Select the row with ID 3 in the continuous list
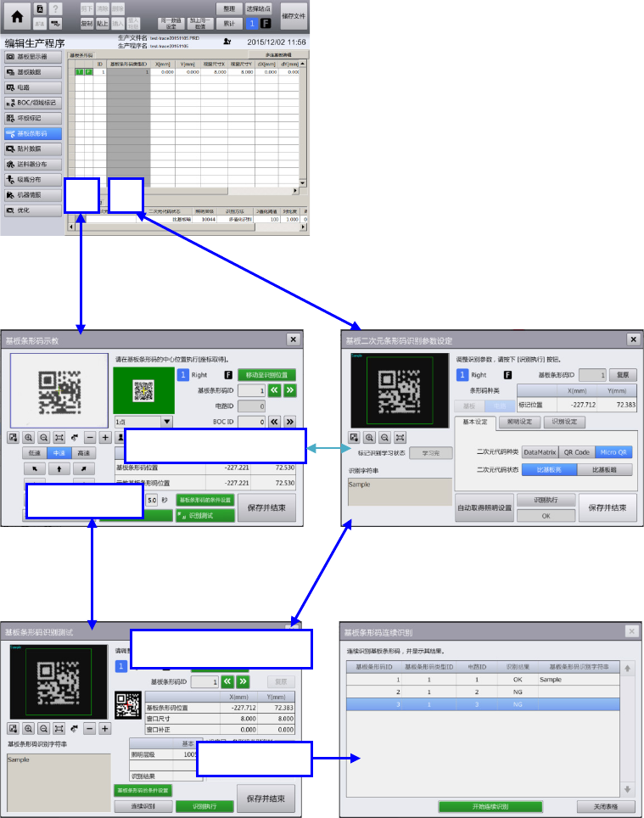 point(483,704)
